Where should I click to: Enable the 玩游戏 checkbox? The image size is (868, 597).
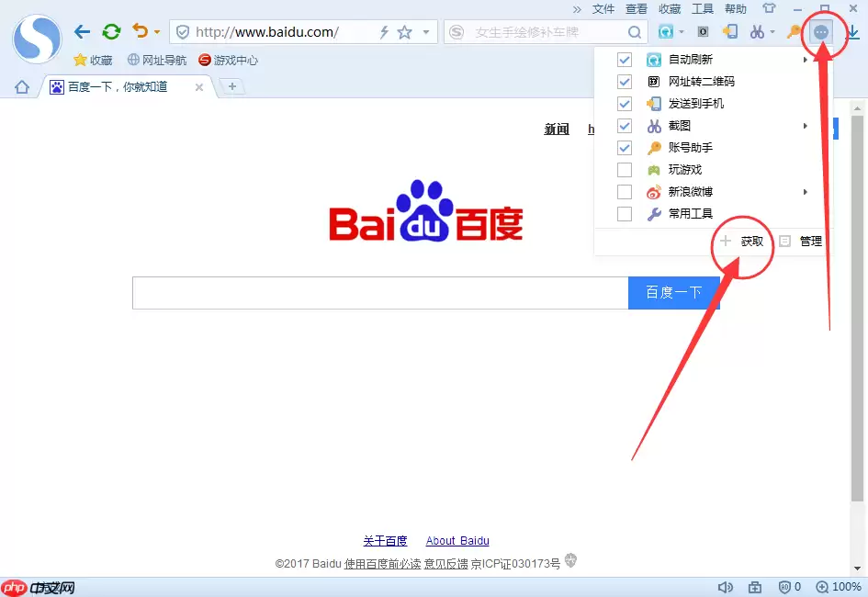click(625, 170)
